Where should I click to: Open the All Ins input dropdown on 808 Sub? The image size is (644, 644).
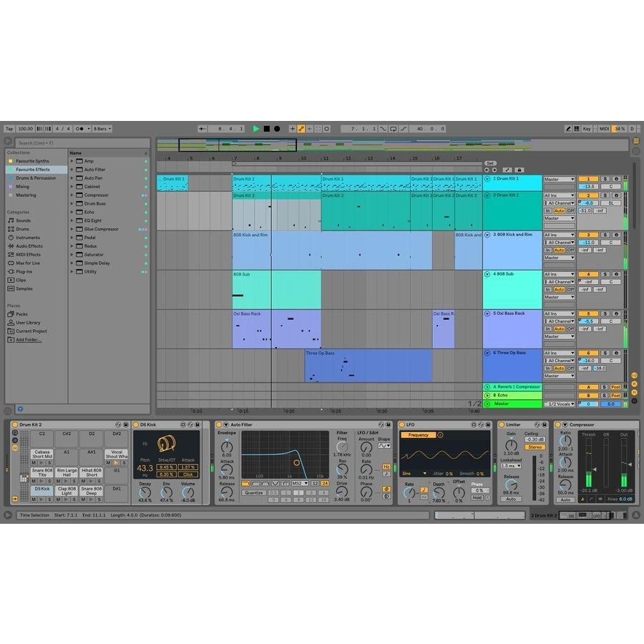[x=559, y=275]
